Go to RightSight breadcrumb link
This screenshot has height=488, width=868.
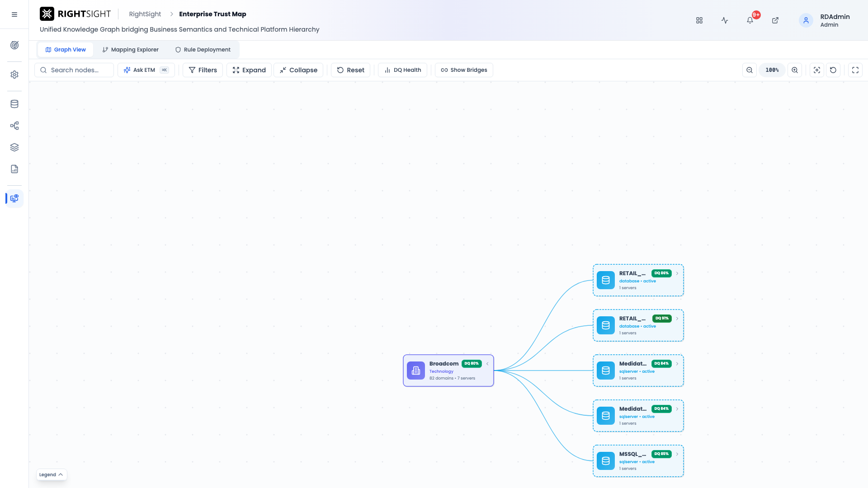coord(145,14)
